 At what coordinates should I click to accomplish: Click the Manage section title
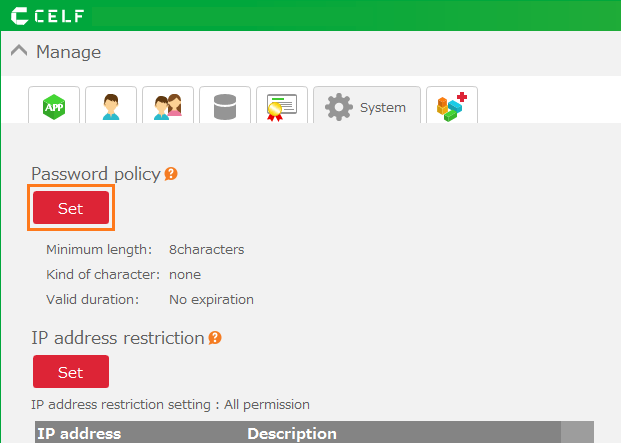(x=68, y=52)
